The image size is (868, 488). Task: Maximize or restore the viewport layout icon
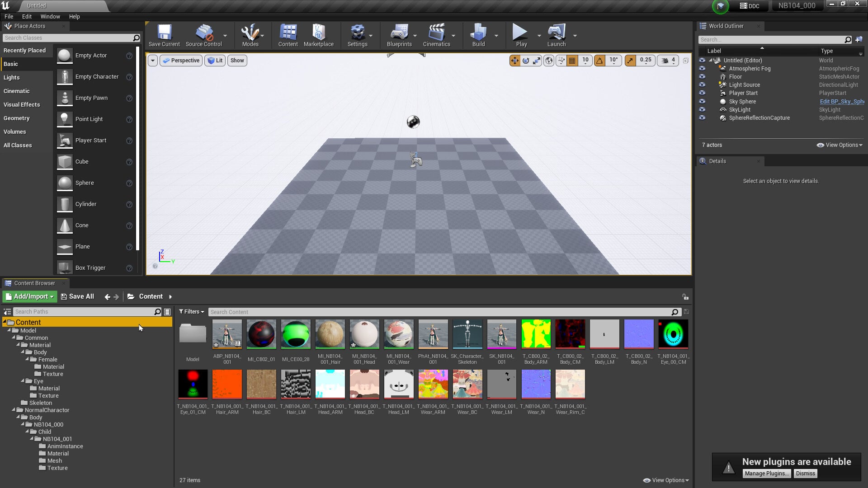tap(685, 61)
